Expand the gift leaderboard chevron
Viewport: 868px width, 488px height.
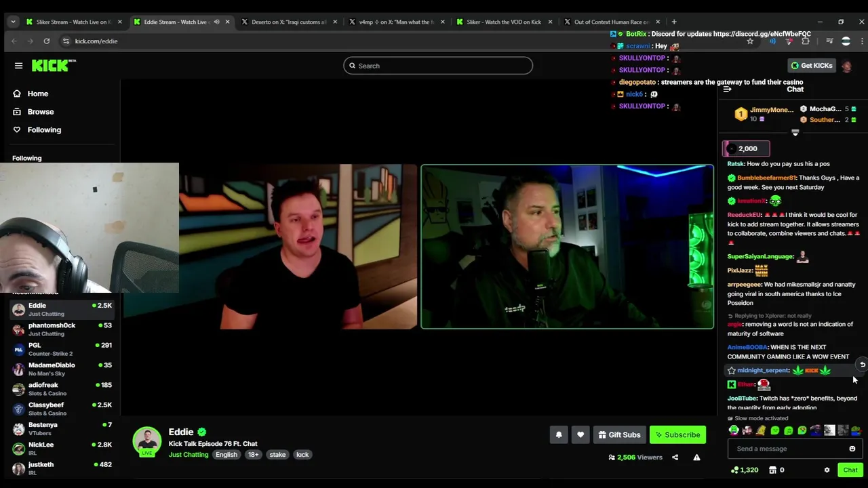(x=795, y=133)
